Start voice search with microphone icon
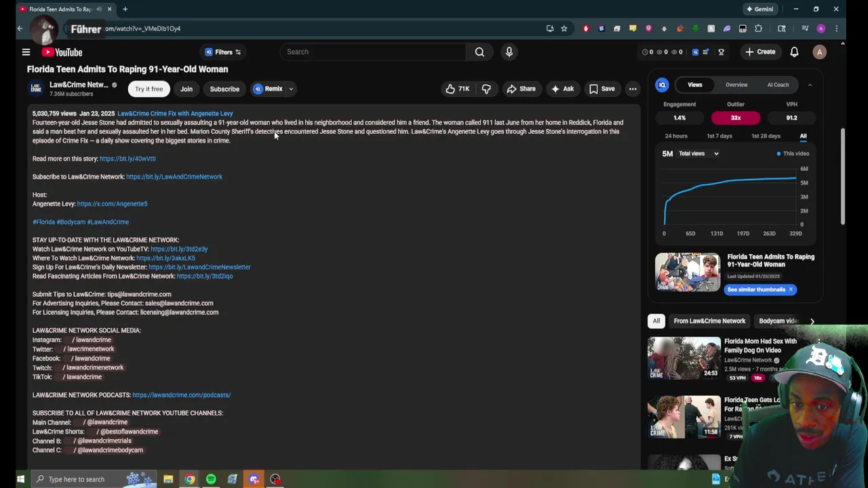868x488 pixels. coord(509,52)
